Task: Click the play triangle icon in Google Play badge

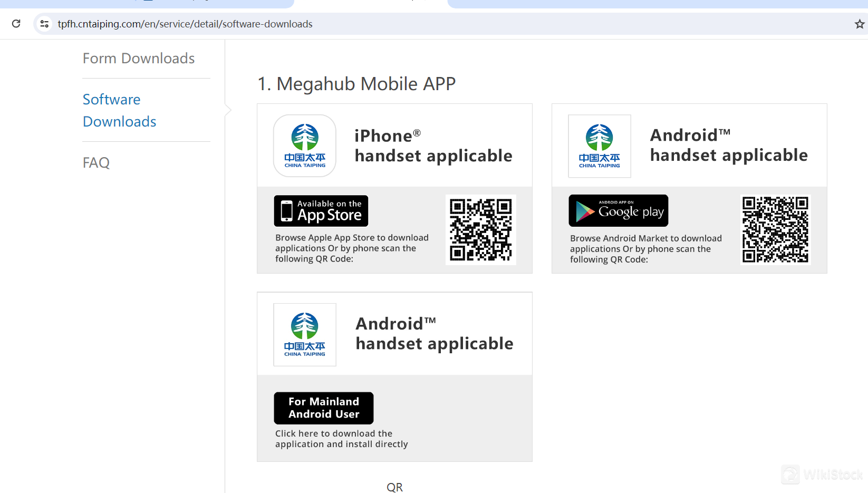Action: coord(585,211)
